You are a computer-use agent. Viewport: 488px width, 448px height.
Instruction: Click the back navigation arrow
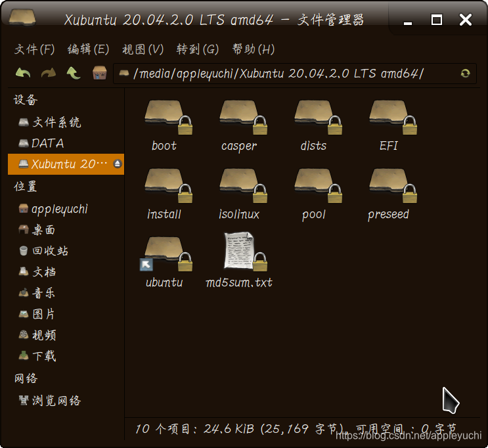point(23,73)
